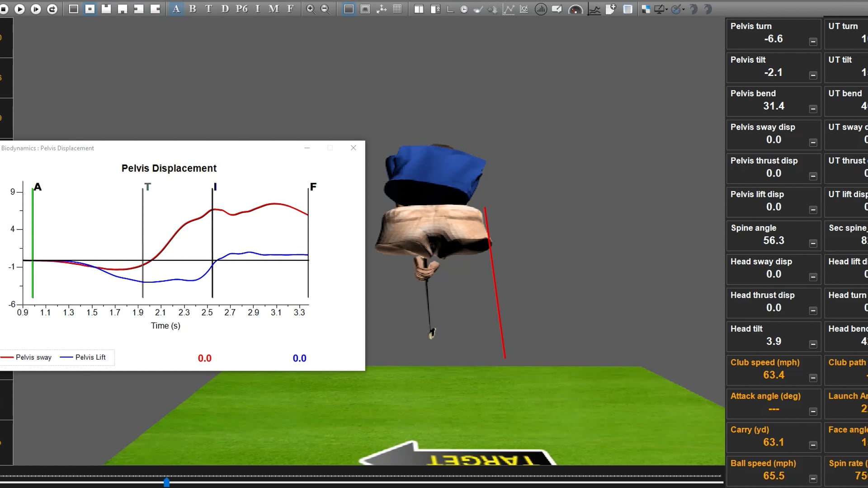Select the golf swing plane icon
The image size is (868, 488).
(x=479, y=9)
